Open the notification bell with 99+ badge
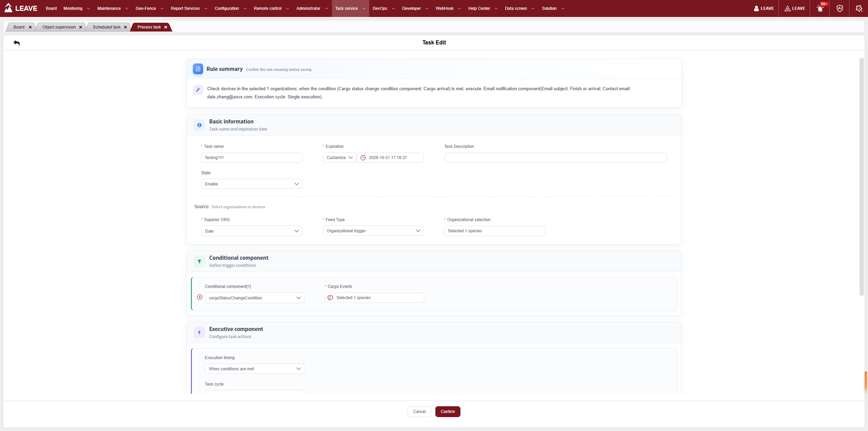Screen dimensions: 868x431 [820, 8]
